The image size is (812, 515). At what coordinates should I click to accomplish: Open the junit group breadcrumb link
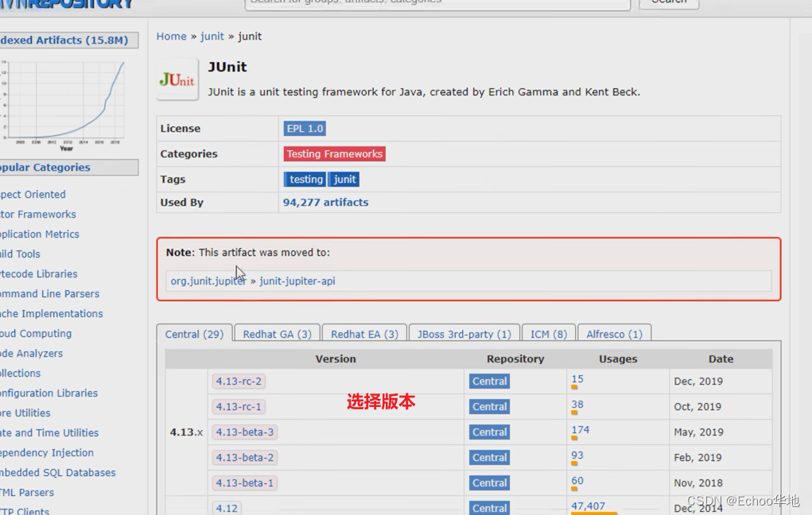pyautogui.click(x=212, y=37)
